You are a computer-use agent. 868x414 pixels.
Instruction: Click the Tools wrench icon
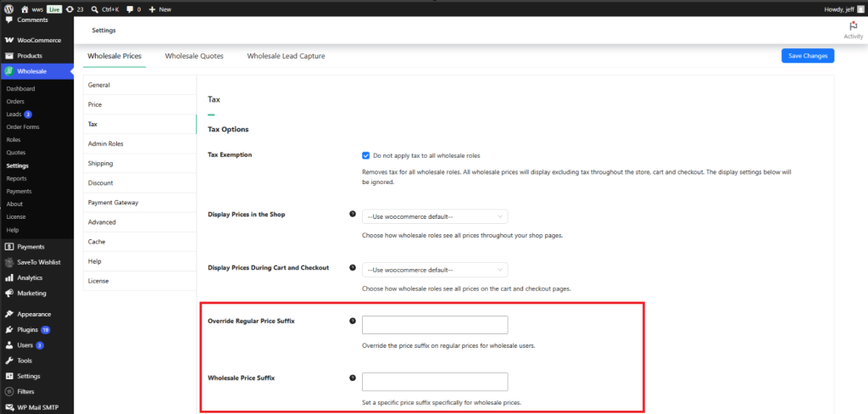pyautogui.click(x=8, y=361)
